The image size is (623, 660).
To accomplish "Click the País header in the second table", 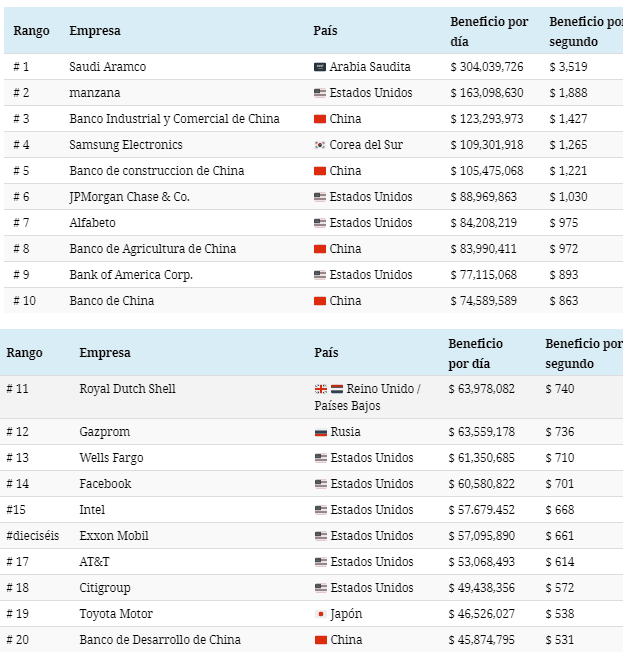I will 326,353.
